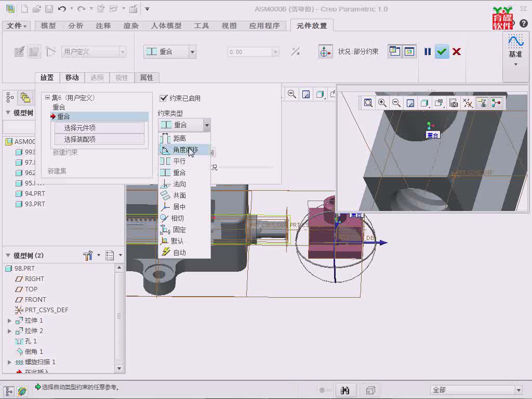The width and height of the screenshot is (532, 399).
Task: Switch to the 视图 ribbon tab
Action: 229,26
